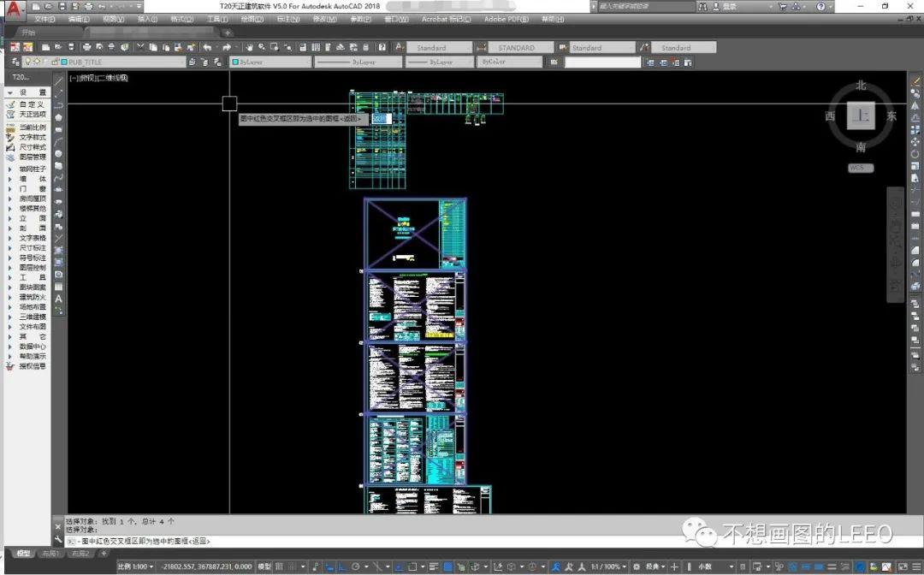The width and height of the screenshot is (924, 575).
Task: Click the workspace switching gear icon
Action: tap(636, 566)
